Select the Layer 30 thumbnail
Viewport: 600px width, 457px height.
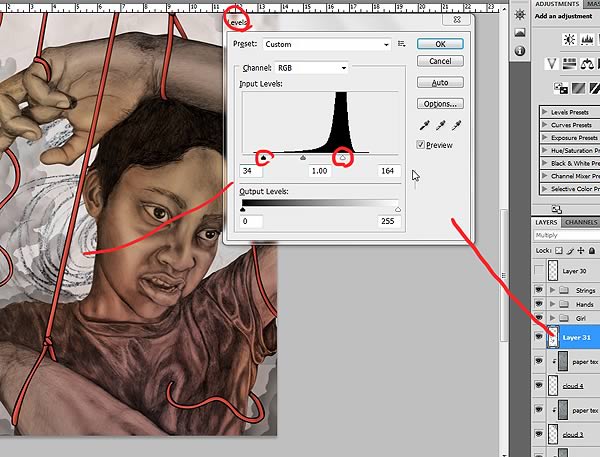click(x=553, y=271)
